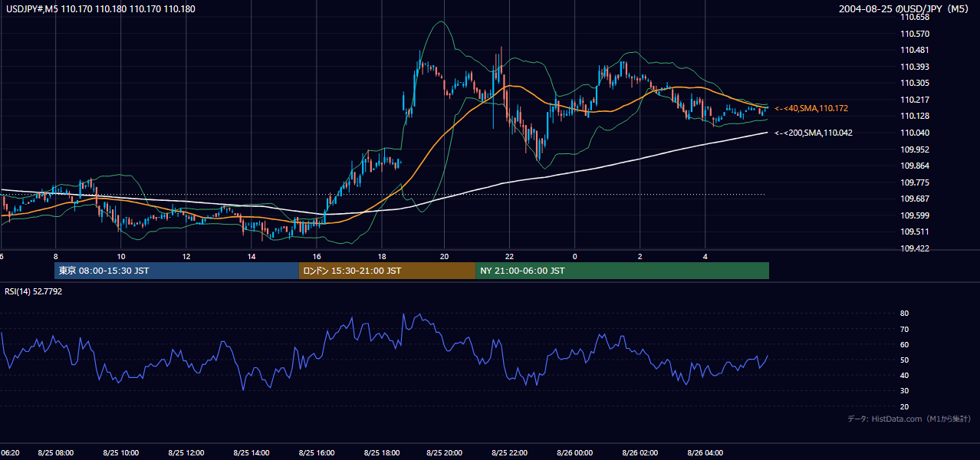
Task: Click the RSI(14) 52.7792 indicator label
Action: pyautogui.click(x=34, y=291)
